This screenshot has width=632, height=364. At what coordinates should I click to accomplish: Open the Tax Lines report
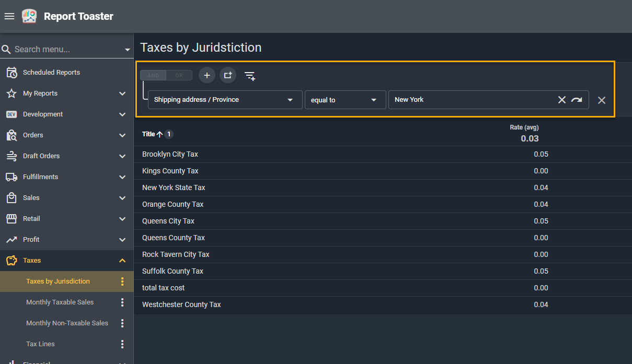pyautogui.click(x=40, y=344)
